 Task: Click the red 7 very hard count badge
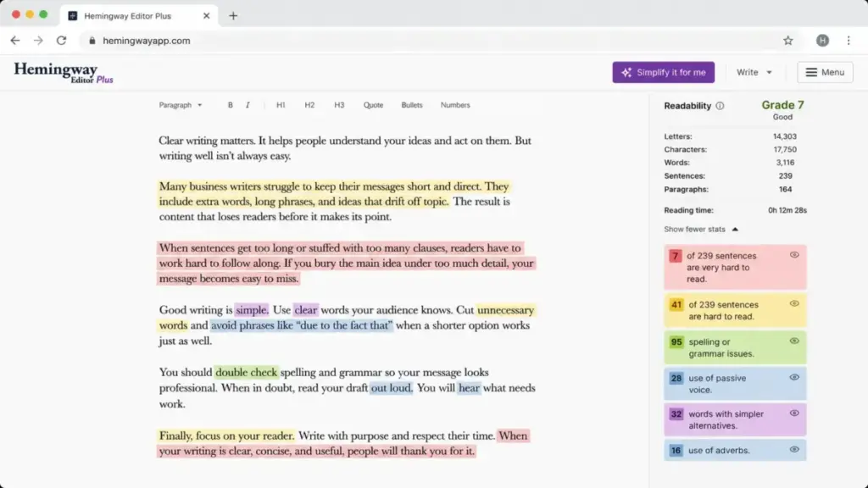pos(676,256)
